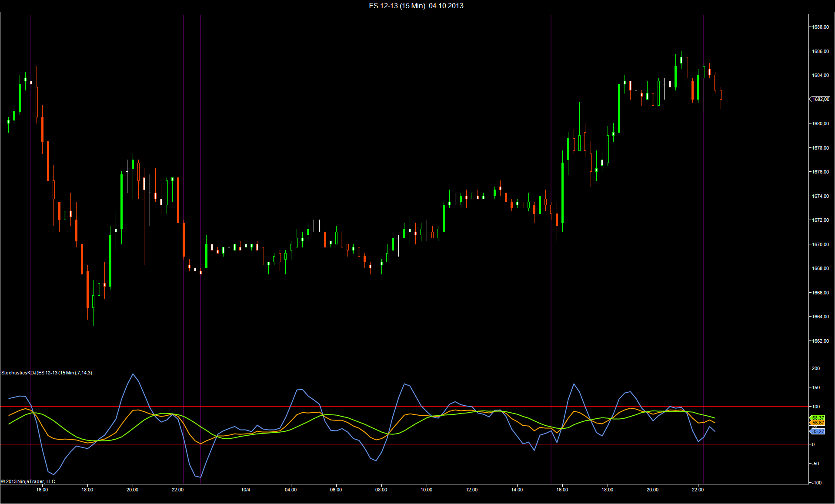
Task: Click the last 22:00 label on time axis
Action: [698, 490]
